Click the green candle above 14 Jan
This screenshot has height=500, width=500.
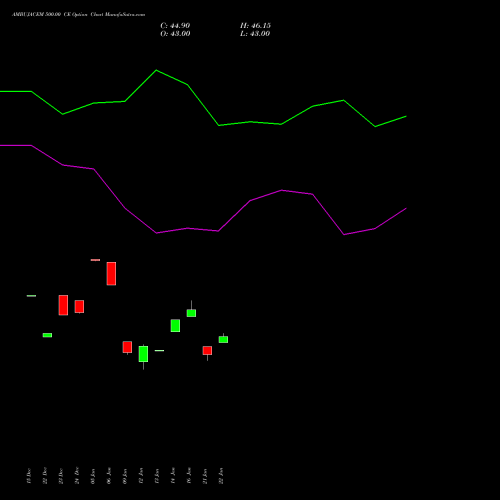175,326
